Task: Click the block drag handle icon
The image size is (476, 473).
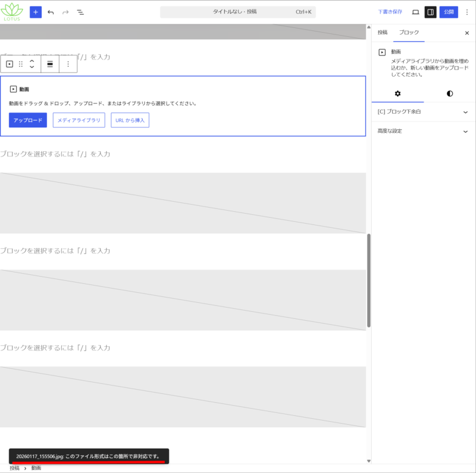Action: [x=21, y=64]
